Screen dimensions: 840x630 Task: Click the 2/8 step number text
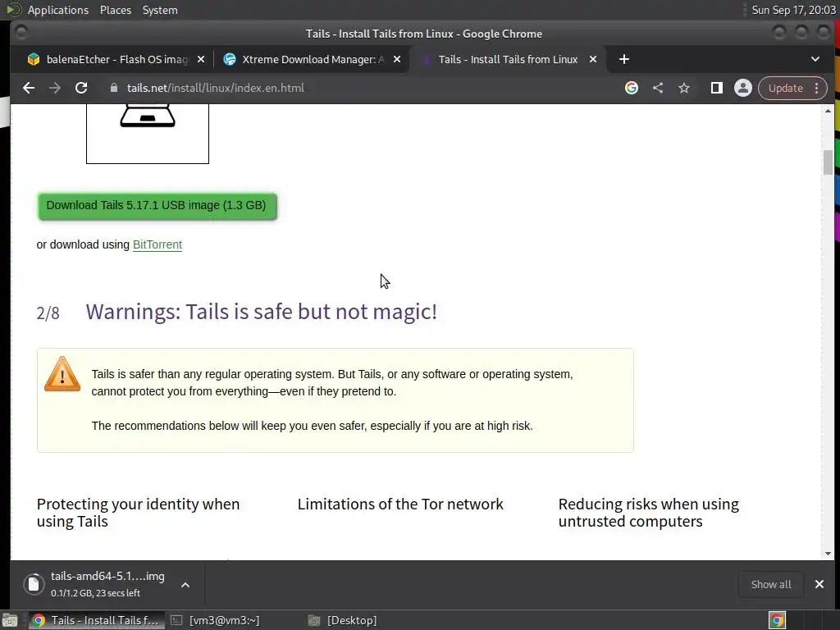click(48, 313)
